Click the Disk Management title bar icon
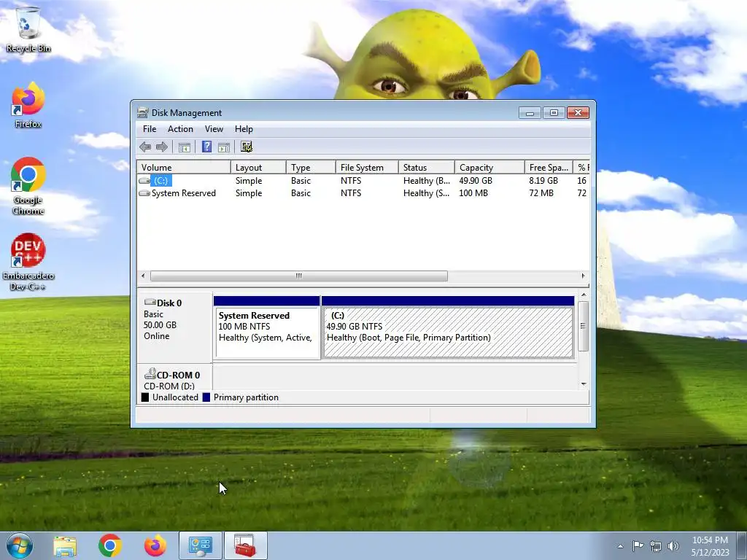 (142, 113)
